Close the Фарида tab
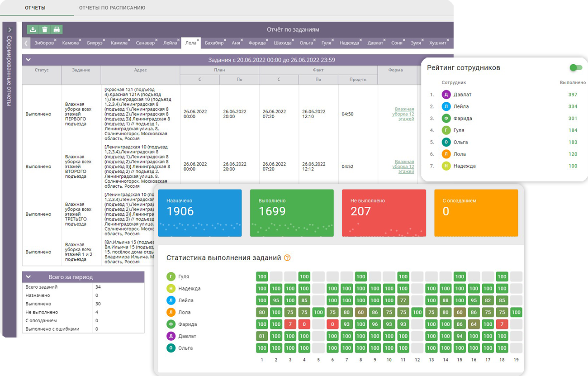Viewport: 588px width, 376px height. click(267, 40)
